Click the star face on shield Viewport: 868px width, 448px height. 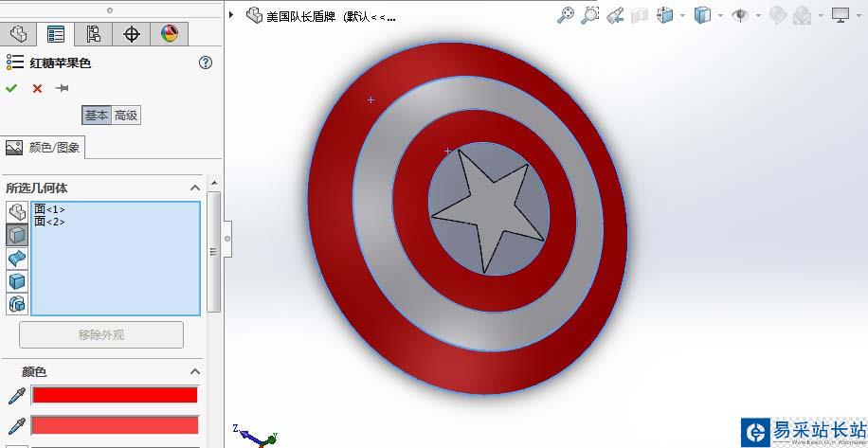click(490, 207)
